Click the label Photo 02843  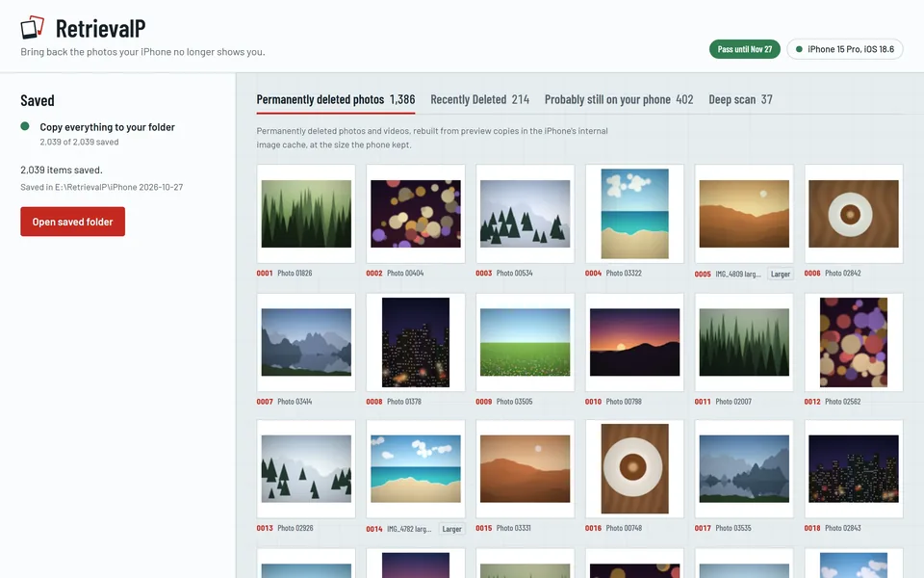pos(843,528)
